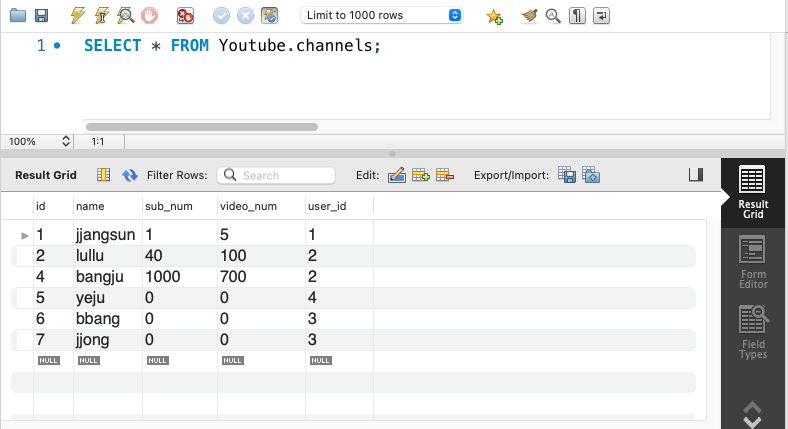Select the bangju name cell
This screenshot has width=788, height=429.
click(x=108, y=277)
